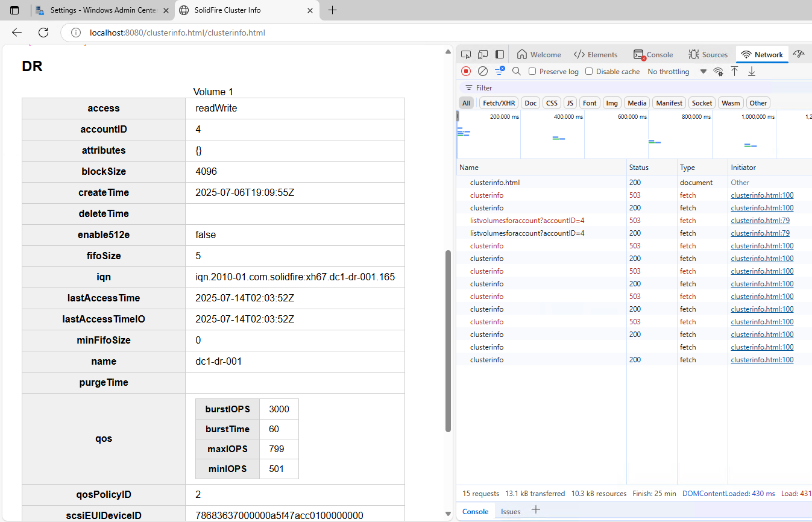
Task: Sort requests by Status column header
Action: click(652, 167)
